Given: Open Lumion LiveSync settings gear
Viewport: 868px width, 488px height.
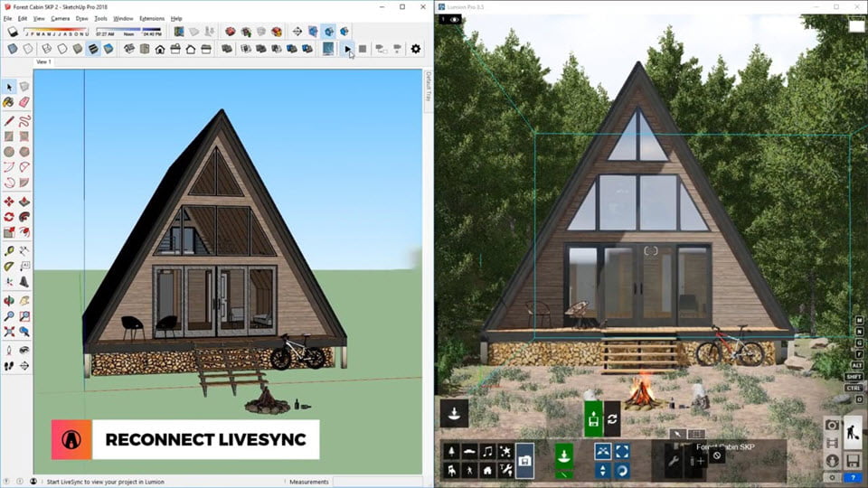Looking at the screenshot, I should coord(415,49).
